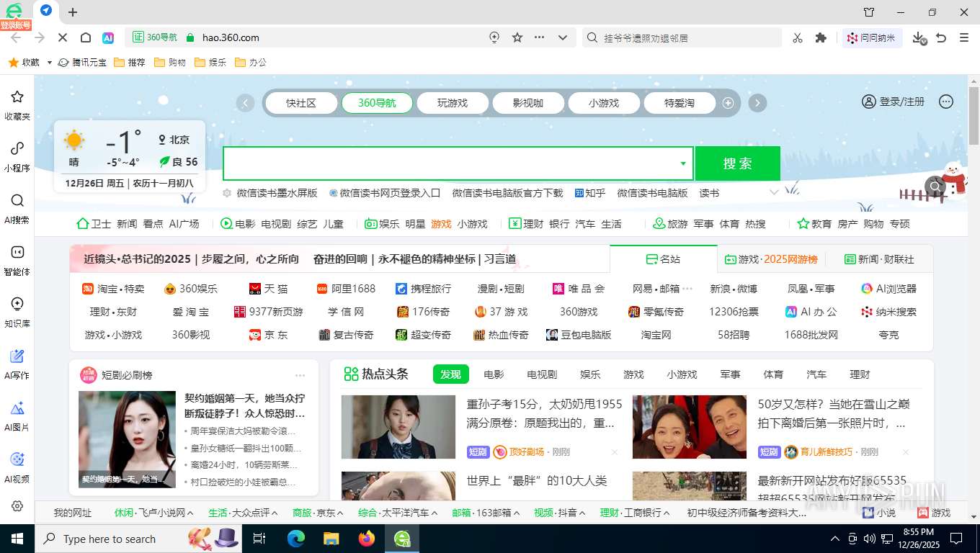The width and height of the screenshot is (980, 553).
Task: Open 购物 bookmarks folder
Action: coord(170,63)
